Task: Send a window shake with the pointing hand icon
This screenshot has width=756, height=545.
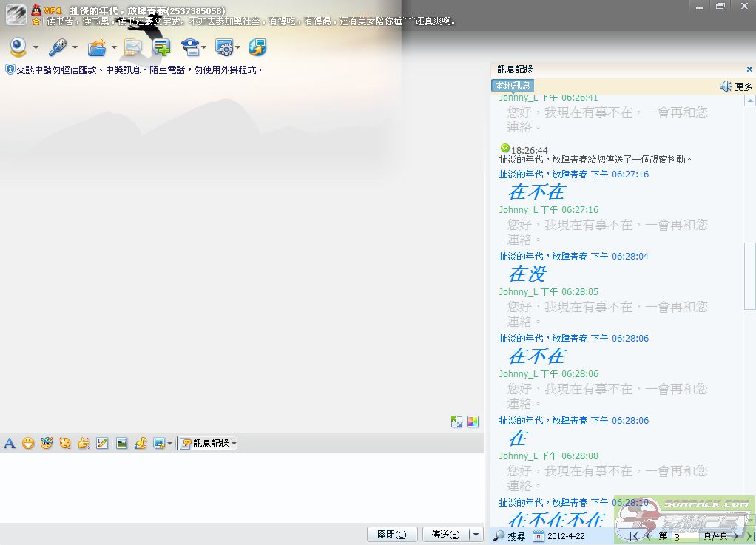Action: (84, 444)
